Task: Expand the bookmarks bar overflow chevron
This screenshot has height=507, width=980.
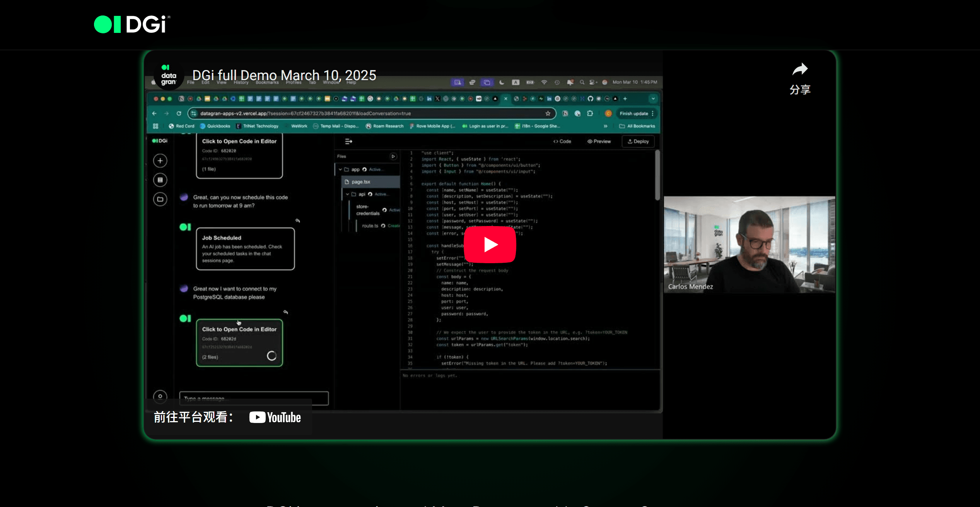Action: (x=605, y=126)
